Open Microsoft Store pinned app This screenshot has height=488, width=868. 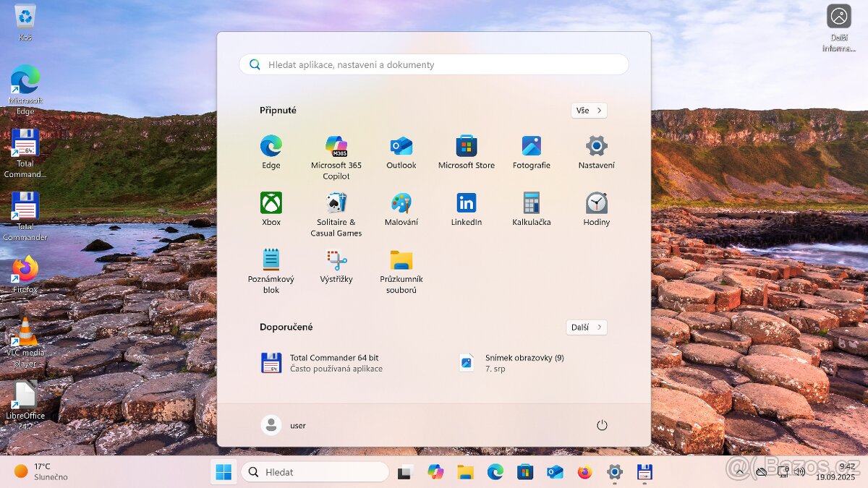point(467,147)
